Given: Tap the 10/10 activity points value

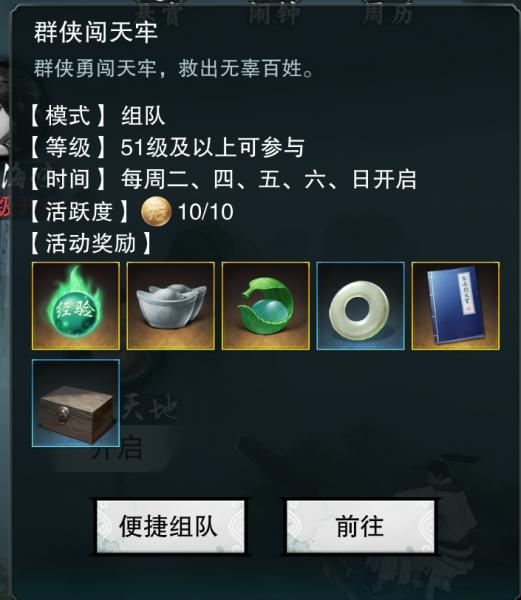Looking at the screenshot, I should [206, 212].
